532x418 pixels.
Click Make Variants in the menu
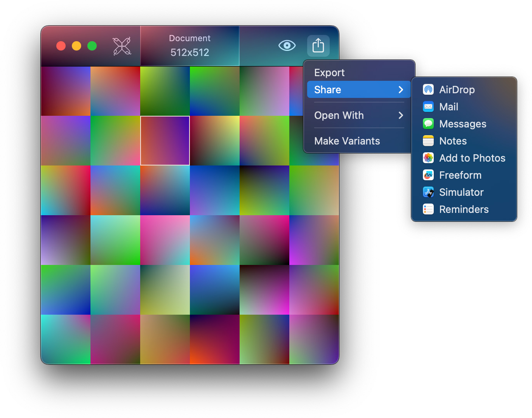(x=347, y=141)
